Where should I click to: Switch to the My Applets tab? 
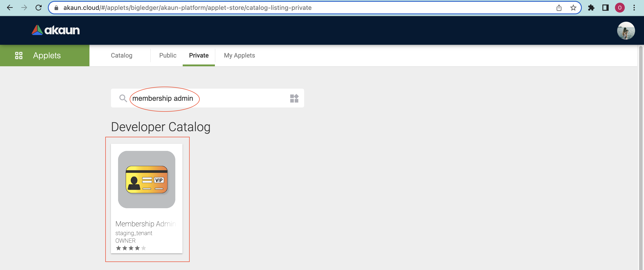pyautogui.click(x=239, y=55)
